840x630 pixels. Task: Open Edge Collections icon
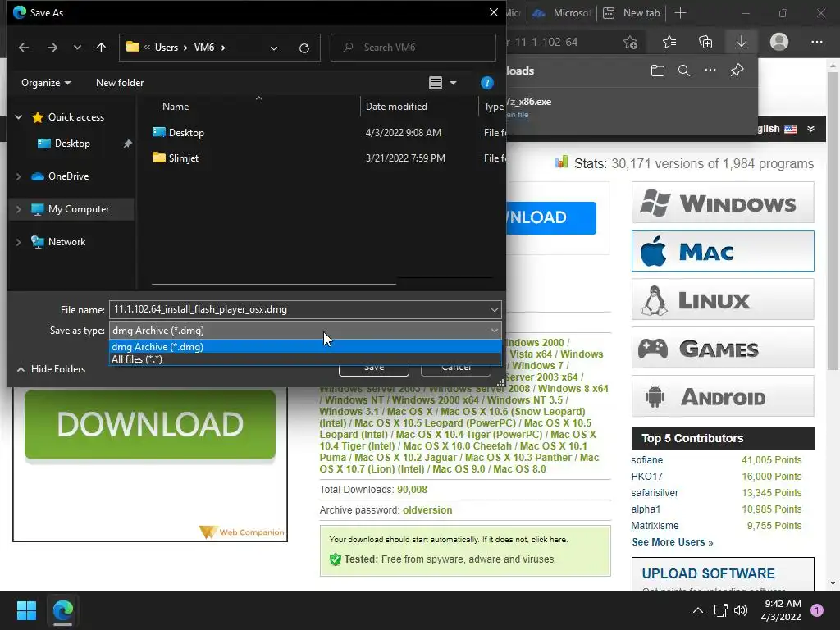pos(705,42)
